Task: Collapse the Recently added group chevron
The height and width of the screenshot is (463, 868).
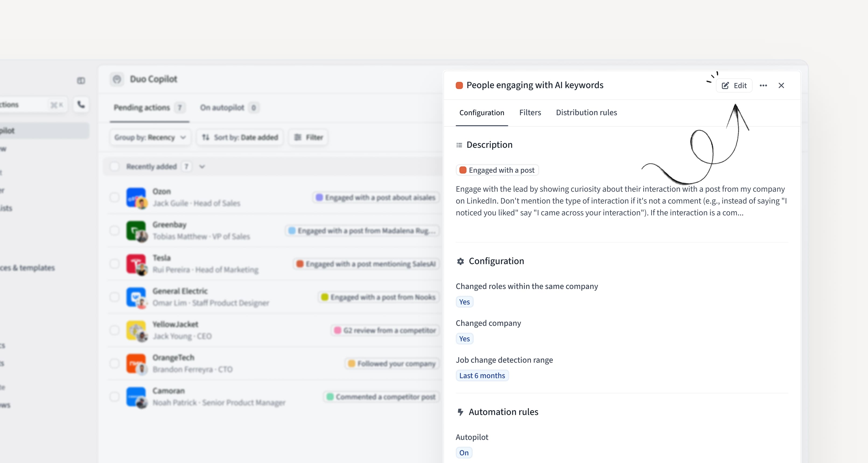Action: pos(202,166)
